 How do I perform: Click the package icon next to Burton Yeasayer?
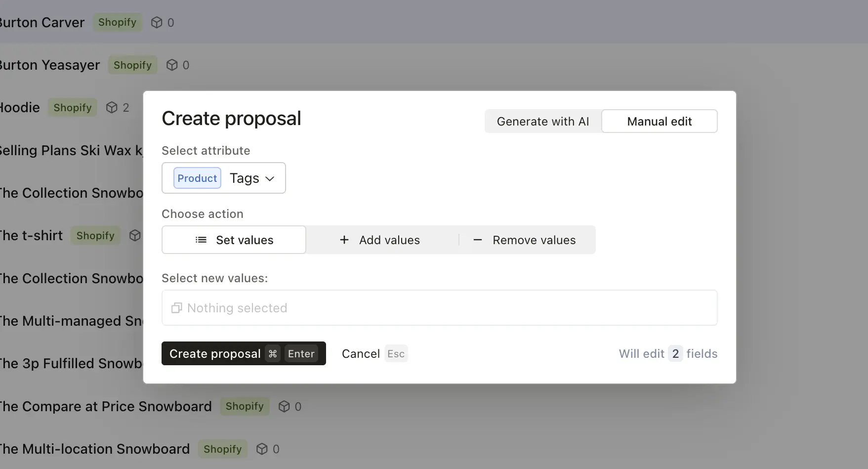click(172, 65)
